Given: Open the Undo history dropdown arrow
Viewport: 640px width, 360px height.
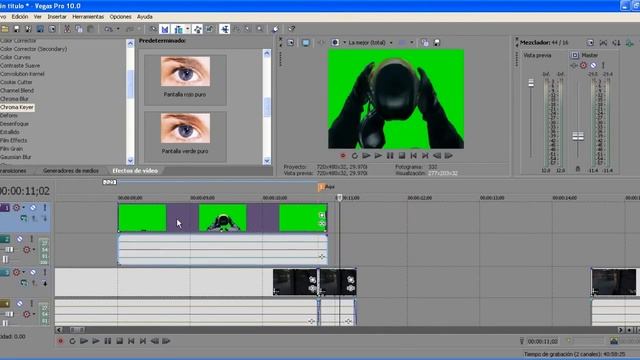Looking at the screenshot, I should 118,29.
